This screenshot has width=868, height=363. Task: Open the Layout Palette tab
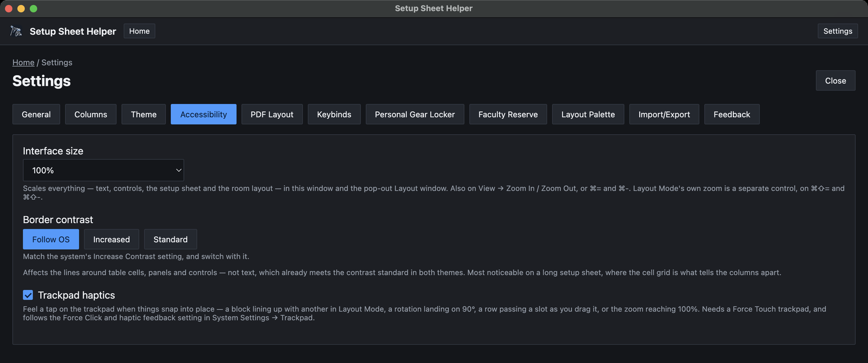[x=588, y=114]
